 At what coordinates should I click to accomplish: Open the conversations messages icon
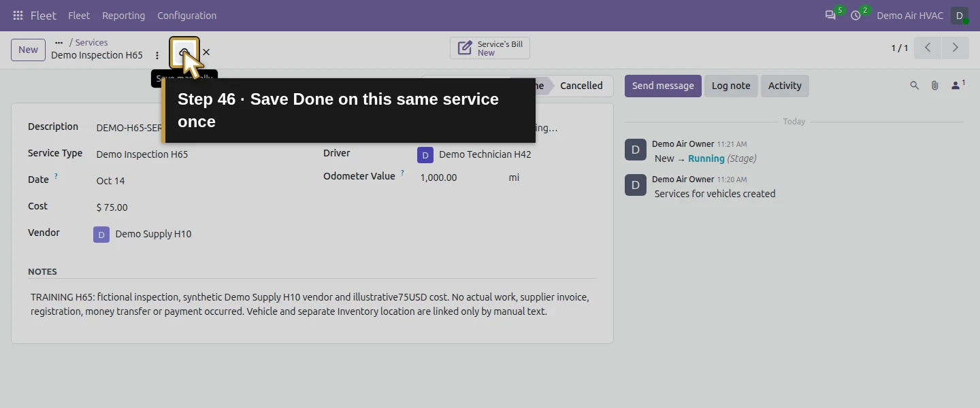(830, 15)
